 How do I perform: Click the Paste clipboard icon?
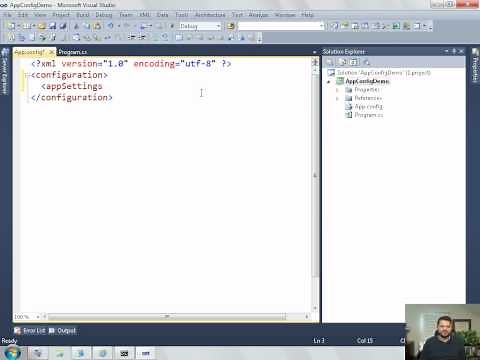97,26
